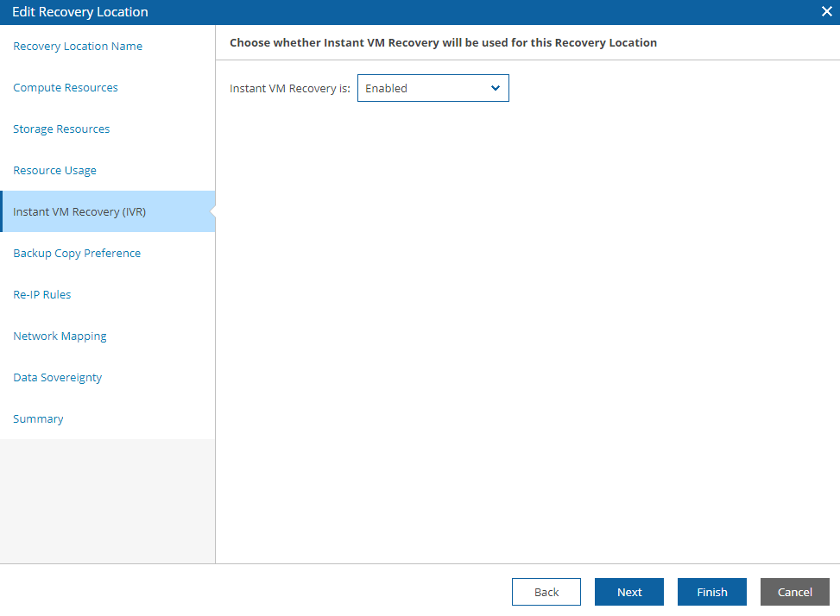The image size is (840, 616).
Task: Cancel the recovery location edit
Action: (x=794, y=592)
